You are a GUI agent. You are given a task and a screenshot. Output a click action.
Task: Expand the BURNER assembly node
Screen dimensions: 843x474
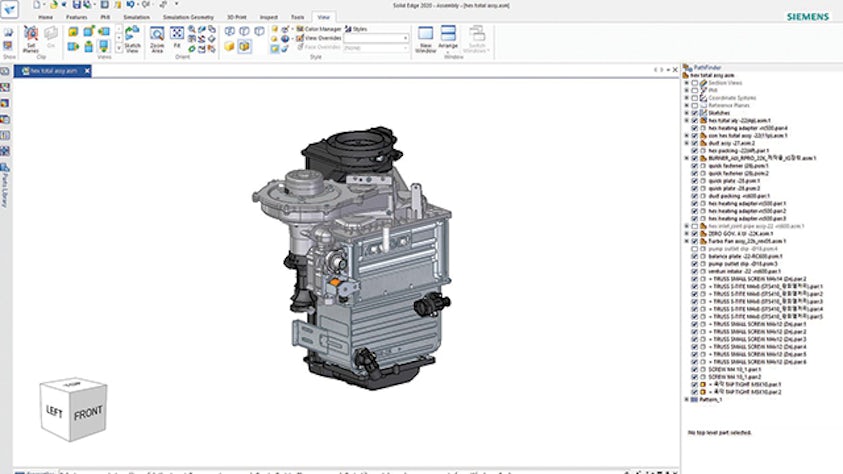point(687,159)
